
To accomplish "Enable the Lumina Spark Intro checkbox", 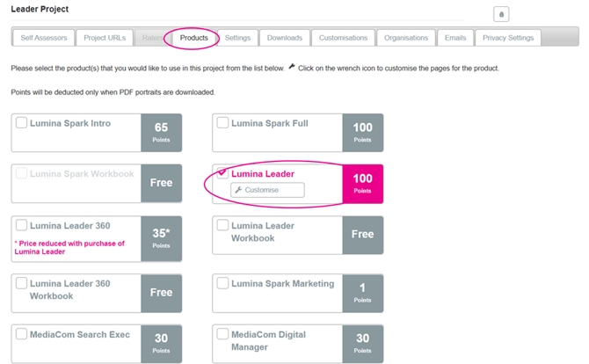I will point(22,123).
